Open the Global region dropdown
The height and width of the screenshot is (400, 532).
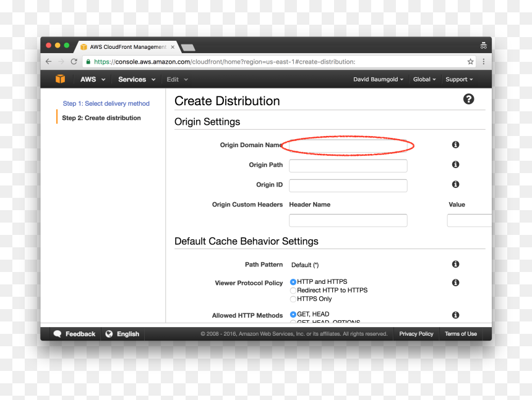(x=424, y=79)
